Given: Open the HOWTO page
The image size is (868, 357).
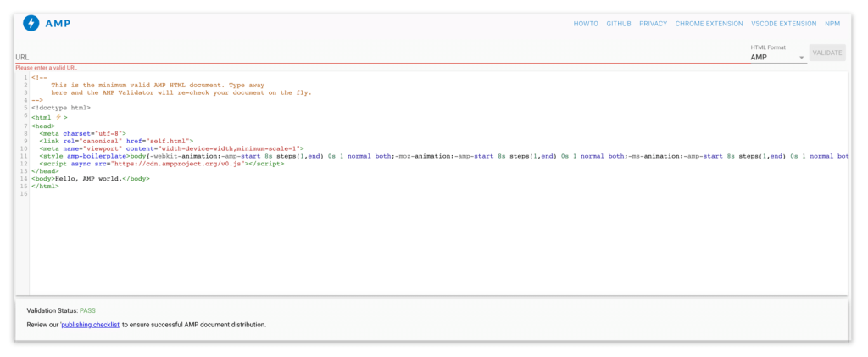Looking at the screenshot, I should coord(586,24).
